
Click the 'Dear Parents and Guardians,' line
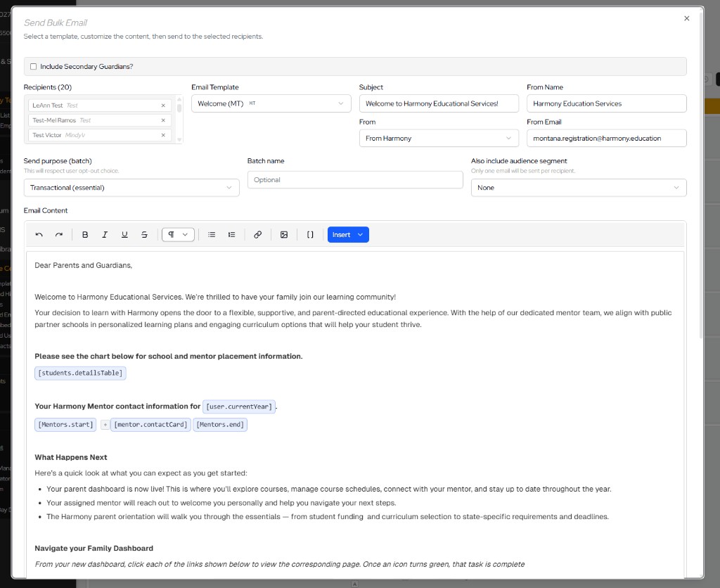point(83,266)
